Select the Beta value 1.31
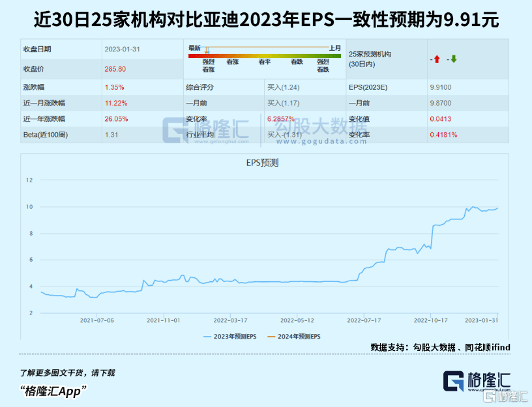 tap(111, 135)
